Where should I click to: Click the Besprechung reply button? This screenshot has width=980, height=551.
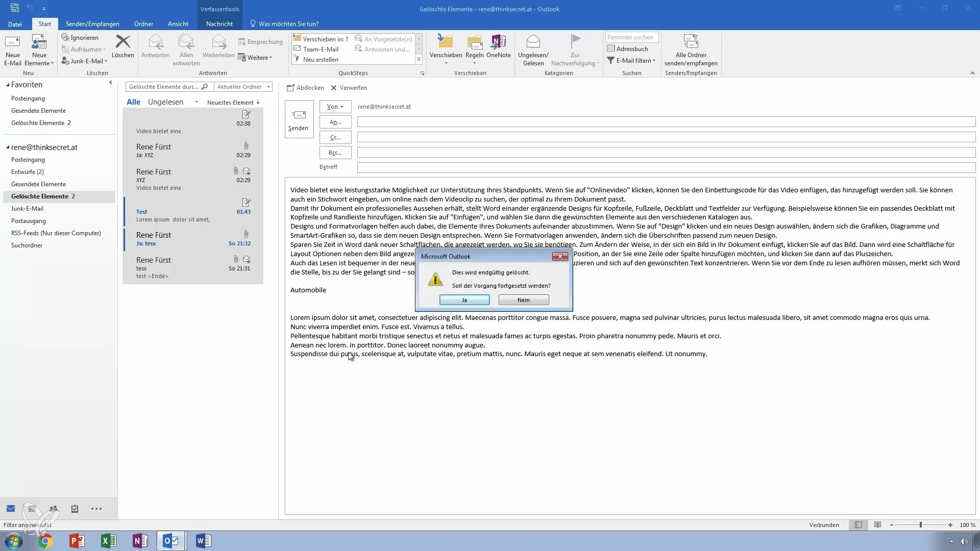[260, 42]
